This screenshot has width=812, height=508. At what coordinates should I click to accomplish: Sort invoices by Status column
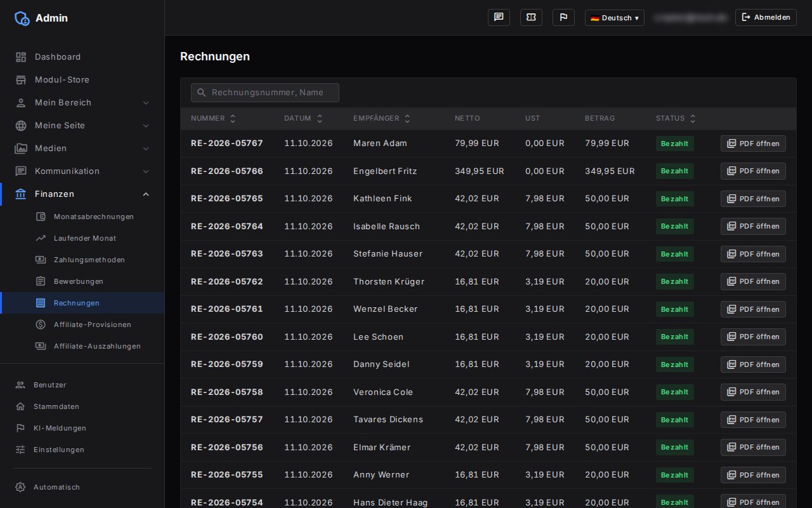676,119
